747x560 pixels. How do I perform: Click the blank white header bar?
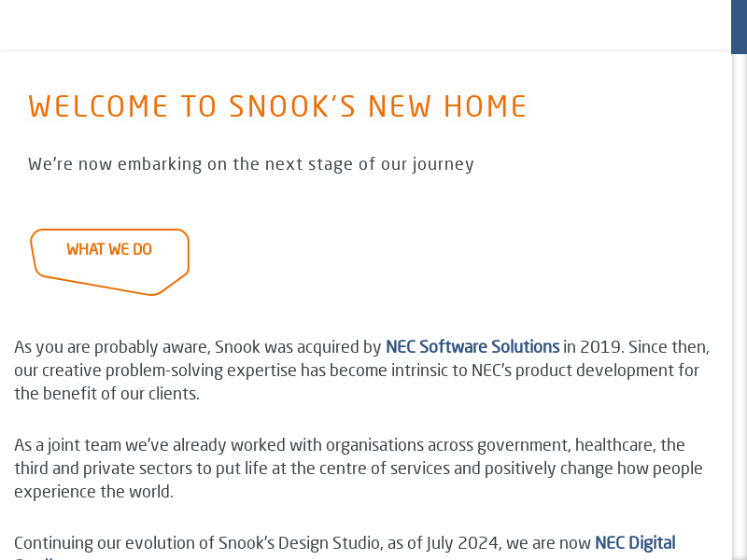(x=364, y=24)
